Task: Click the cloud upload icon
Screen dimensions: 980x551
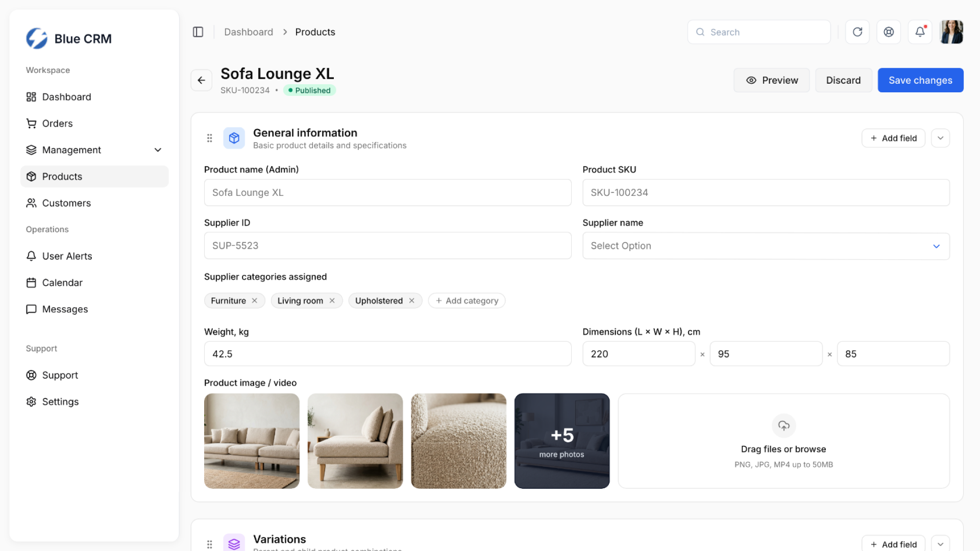Action: click(784, 425)
